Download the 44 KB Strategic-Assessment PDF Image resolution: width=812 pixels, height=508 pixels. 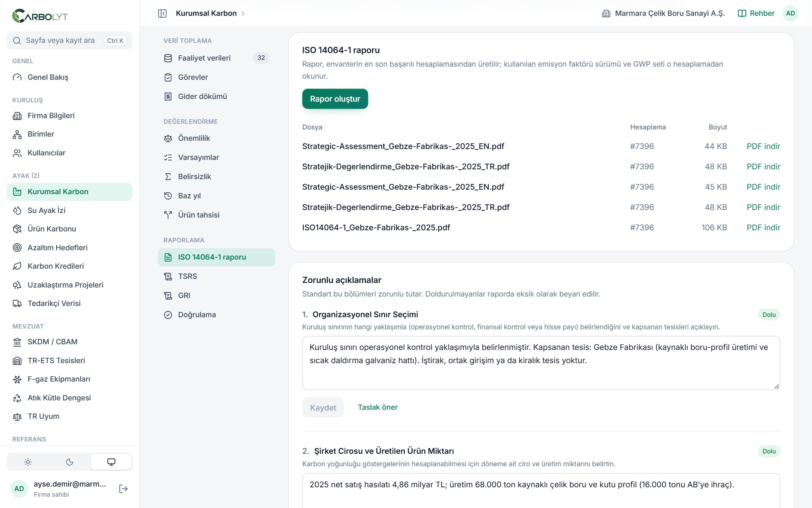(763, 146)
